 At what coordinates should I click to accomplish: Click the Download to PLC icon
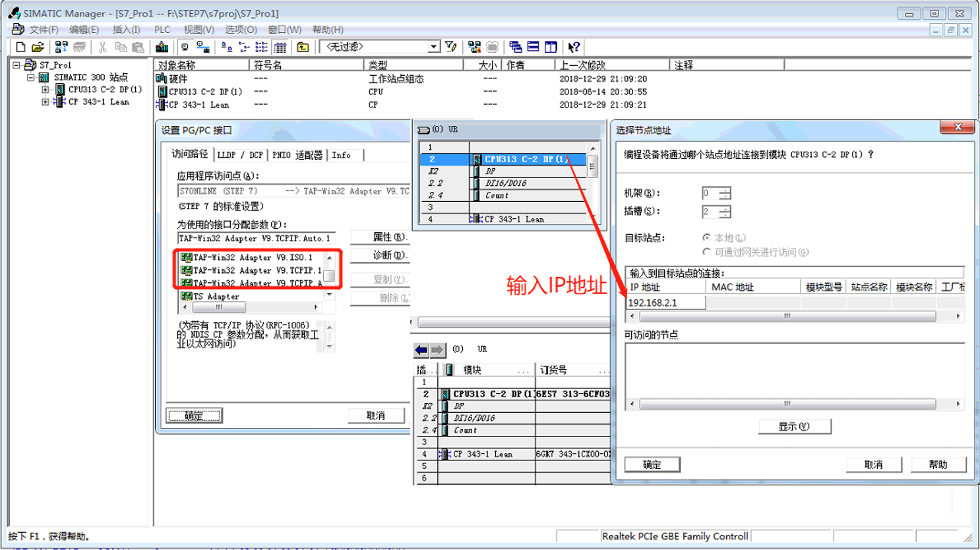click(x=162, y=47)
